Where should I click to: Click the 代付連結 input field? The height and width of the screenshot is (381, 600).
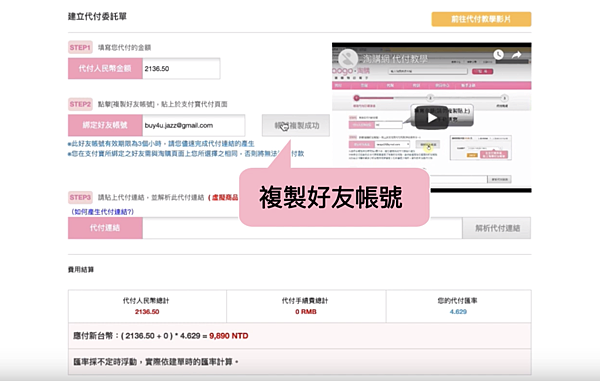(302, 228)
